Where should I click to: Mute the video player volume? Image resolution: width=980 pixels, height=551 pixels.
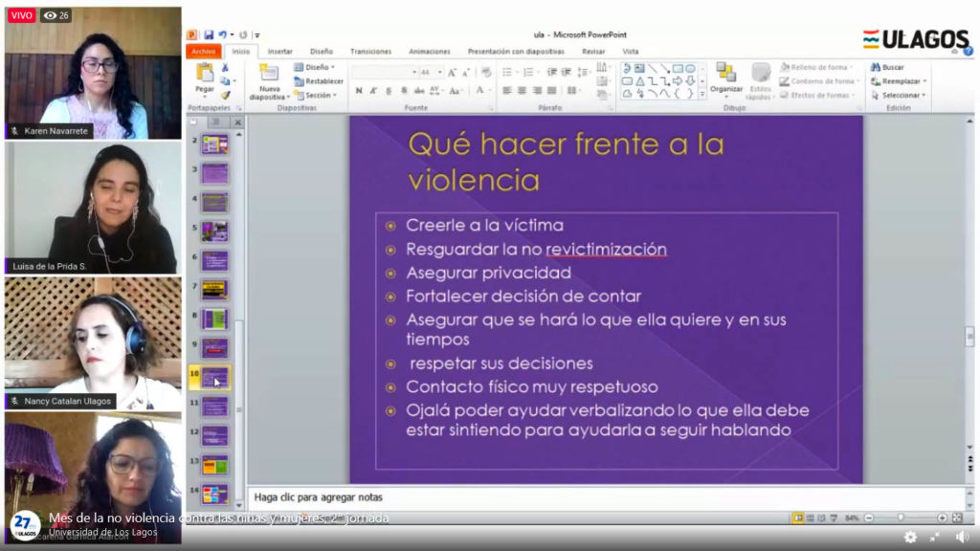point(962,537)
